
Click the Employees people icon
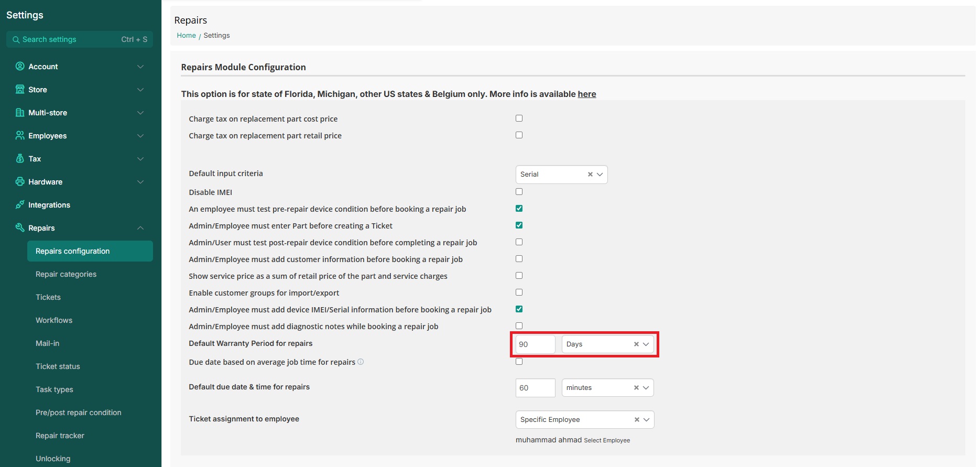(20, 136)
